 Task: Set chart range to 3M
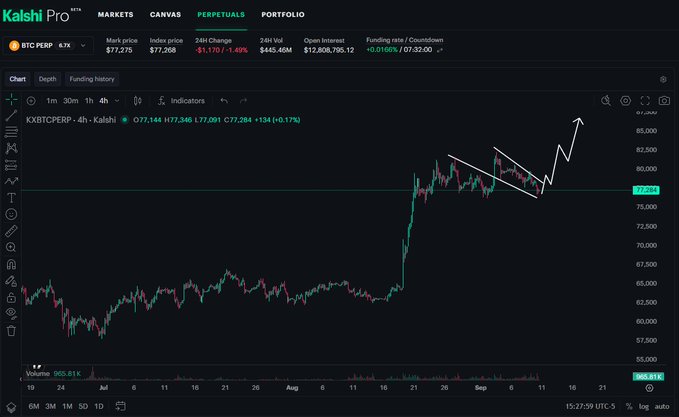[x=51, y=406]
